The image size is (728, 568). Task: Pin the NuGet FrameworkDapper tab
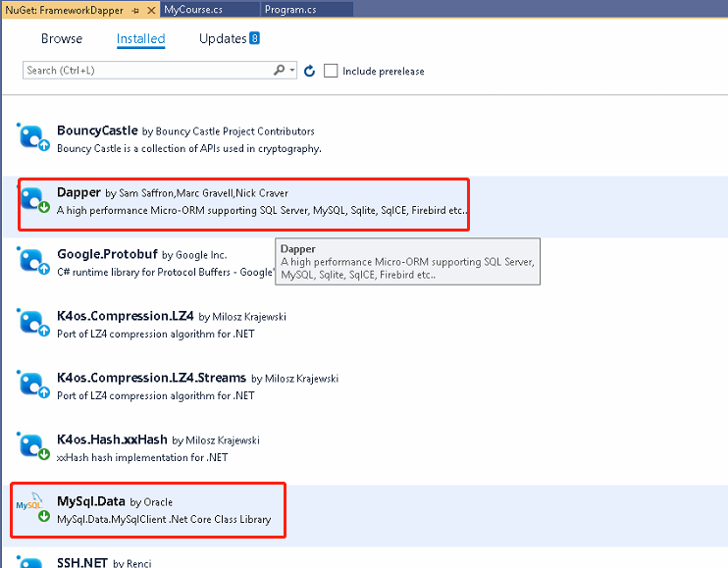[135, 10]
